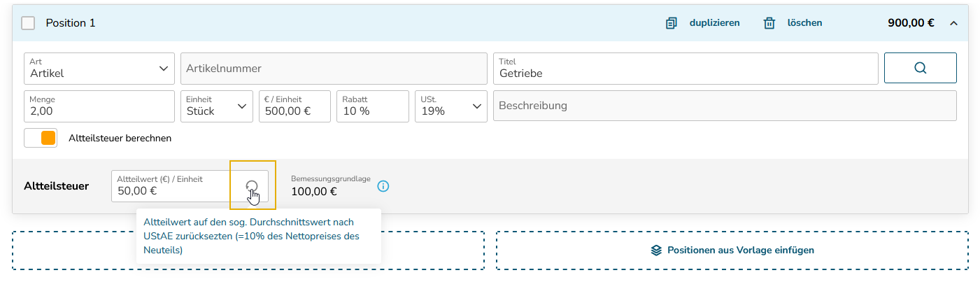Open the Einheit dropdown showing Stück
The height and width of the screenshot is (282, 980).
click(217, 106)
